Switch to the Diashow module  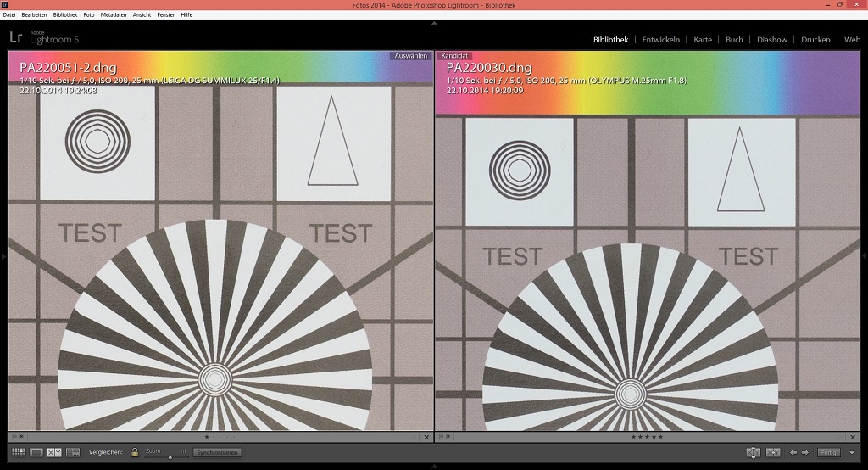[772, 40]
